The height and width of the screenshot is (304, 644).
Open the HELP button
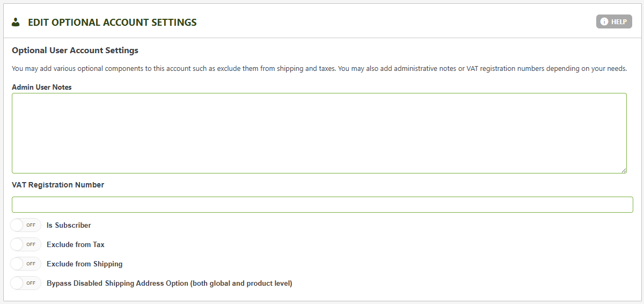pyautogui.click(x=614, y=22)
